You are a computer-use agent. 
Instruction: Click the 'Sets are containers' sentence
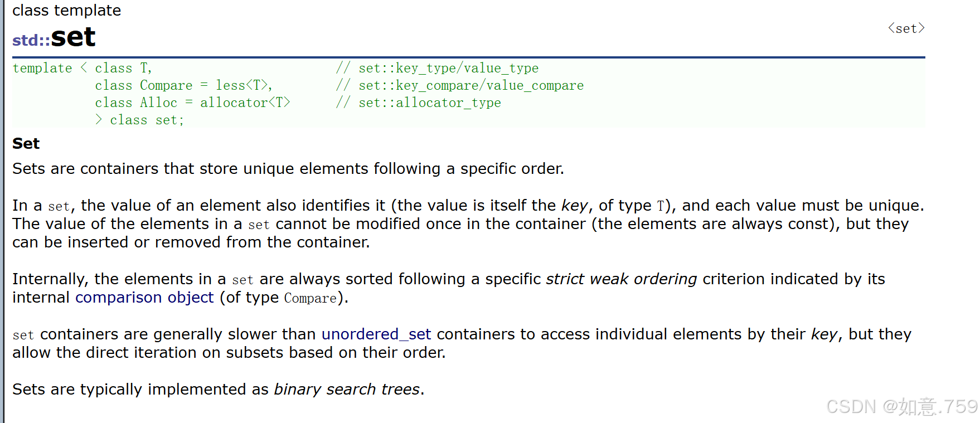pos(288,169)
